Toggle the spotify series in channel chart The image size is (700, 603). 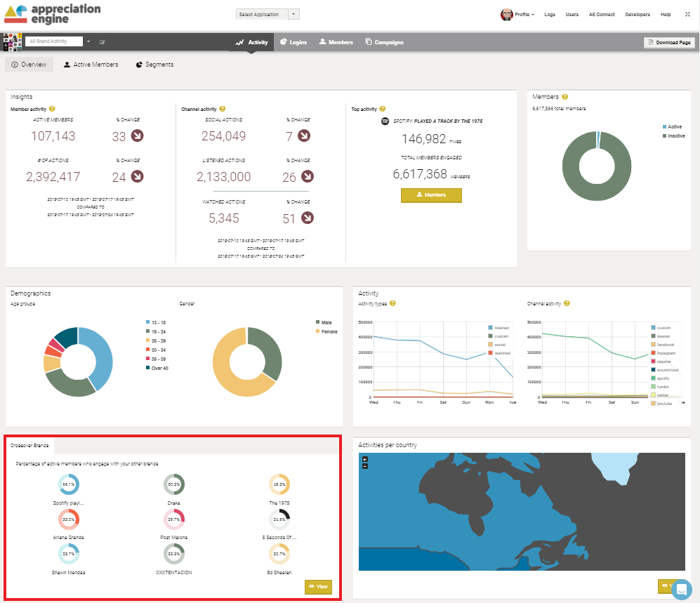(x=660, y=378)
